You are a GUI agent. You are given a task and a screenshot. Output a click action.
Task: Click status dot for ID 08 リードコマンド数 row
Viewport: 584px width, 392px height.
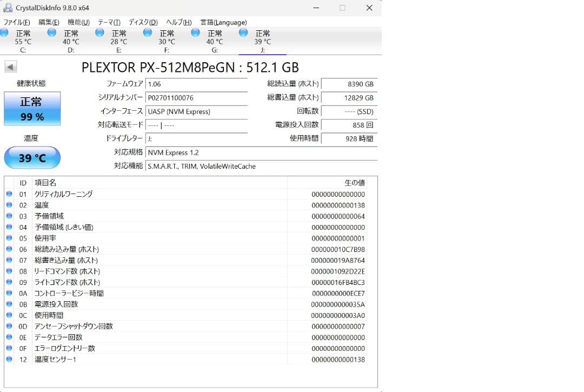[x=9, y=271]
